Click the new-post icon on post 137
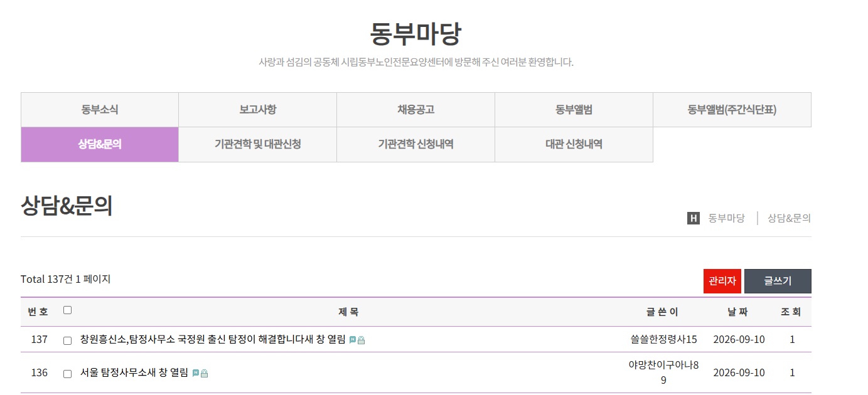The width and height of the screenshot is (868, 395). tap(353, 340)
